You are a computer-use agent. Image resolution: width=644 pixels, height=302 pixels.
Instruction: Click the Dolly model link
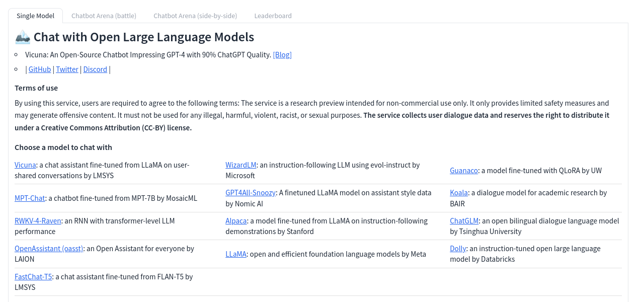[x=458, y=249]
